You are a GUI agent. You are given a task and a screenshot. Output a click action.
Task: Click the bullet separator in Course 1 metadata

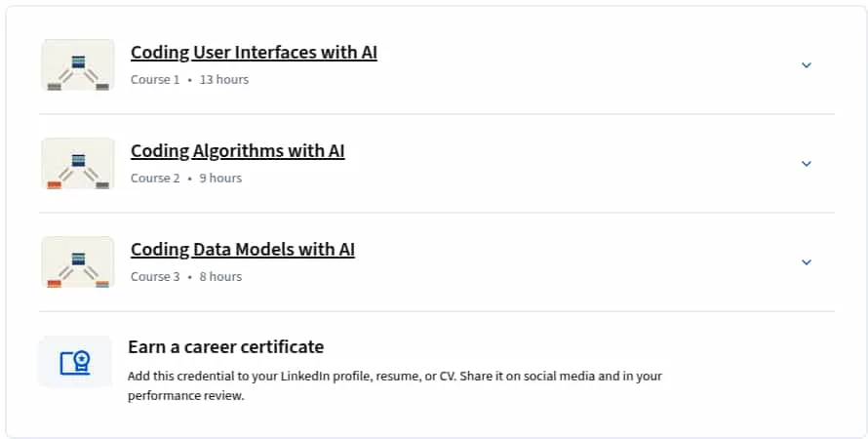189,80
